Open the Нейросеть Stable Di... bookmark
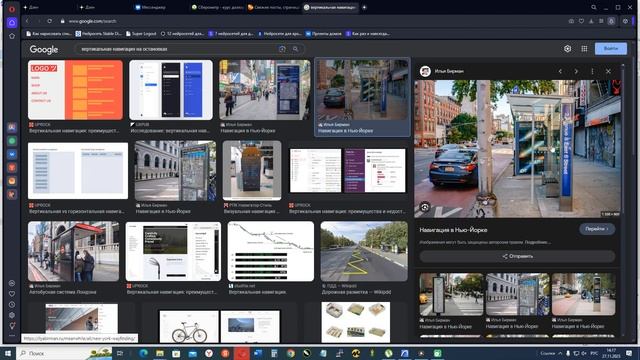The height and width of the screenshot is (360, 640). pyautogui.click(x=98, y=34)
